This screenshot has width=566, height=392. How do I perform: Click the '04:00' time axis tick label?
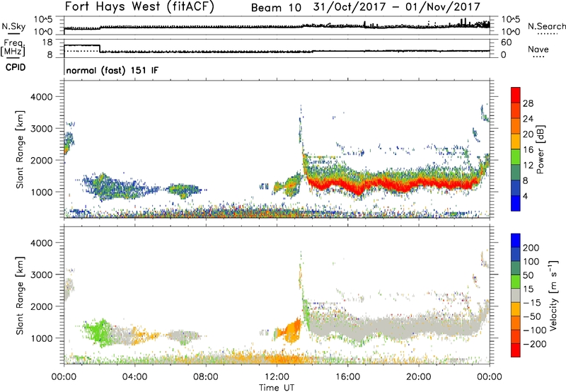point(134,377)
